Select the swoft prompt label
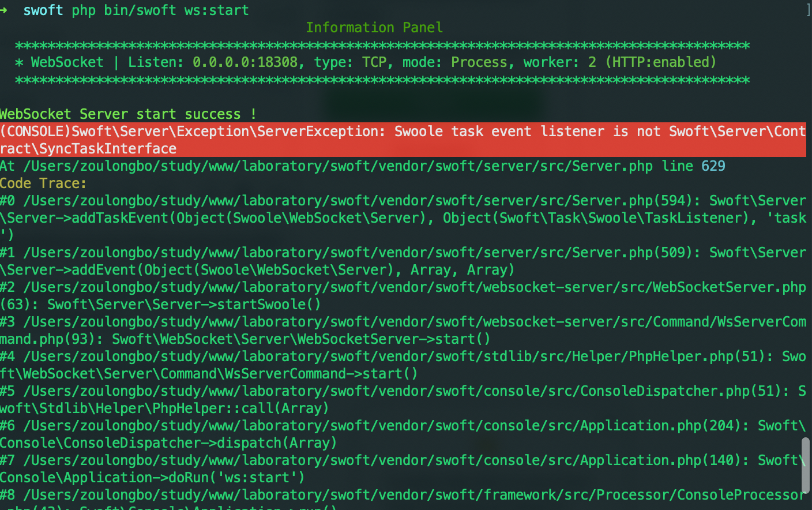The width and height of the screenshot is (812, 510). coord(43,10)
